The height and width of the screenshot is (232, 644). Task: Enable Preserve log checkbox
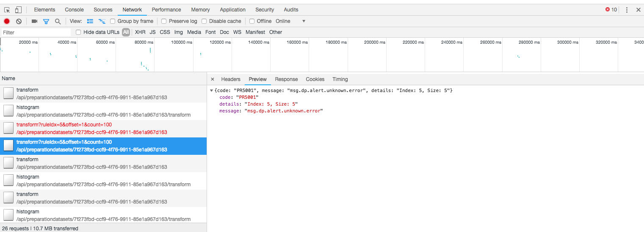tap(164, 21)
